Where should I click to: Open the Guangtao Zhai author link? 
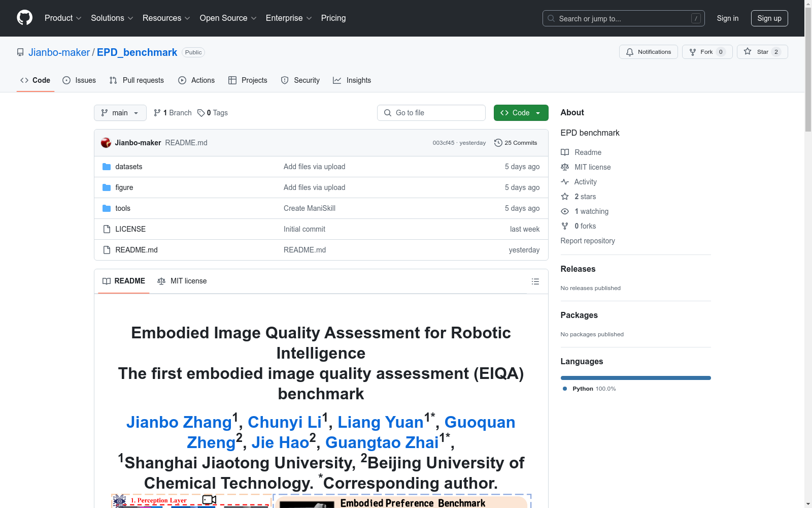(382, 442)
